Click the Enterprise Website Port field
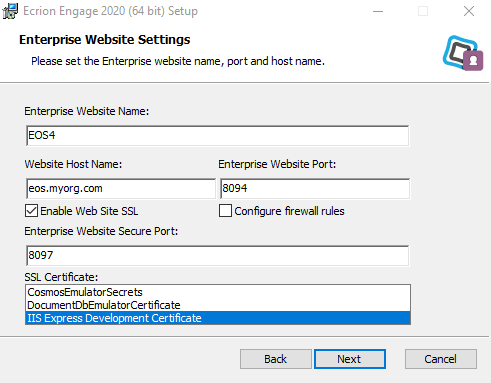The width and height of the screenshot is (491, 383). 315,189
